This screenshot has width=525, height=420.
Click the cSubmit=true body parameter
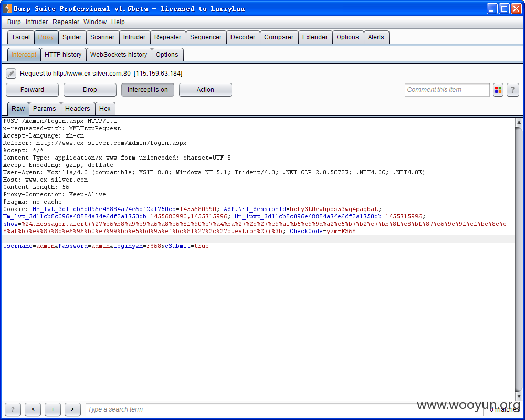tap(187, 246)
